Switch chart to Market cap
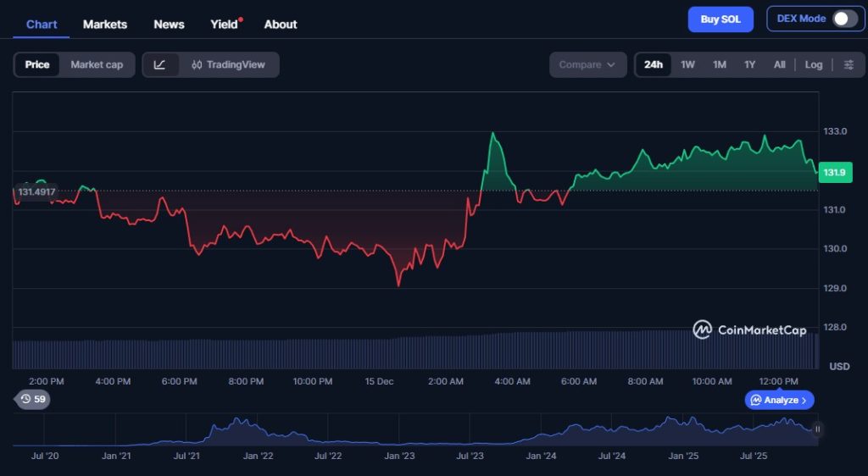The image size is (868, 476). coord(97,64)
